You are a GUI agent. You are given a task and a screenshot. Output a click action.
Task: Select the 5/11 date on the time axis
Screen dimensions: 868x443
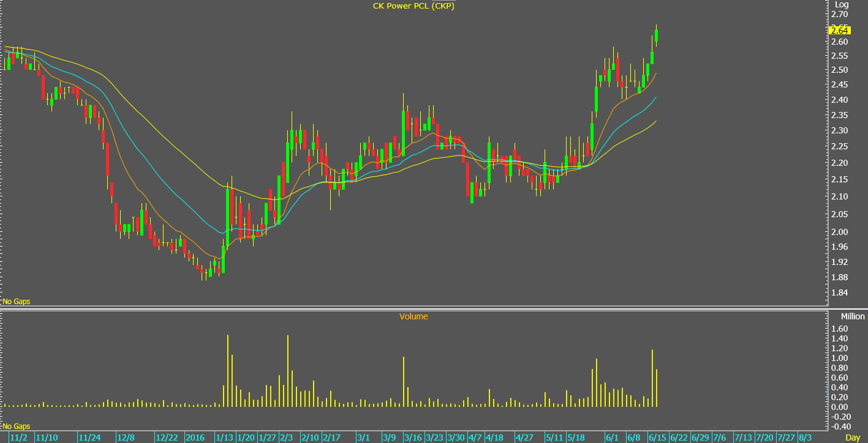pos(555,437)
